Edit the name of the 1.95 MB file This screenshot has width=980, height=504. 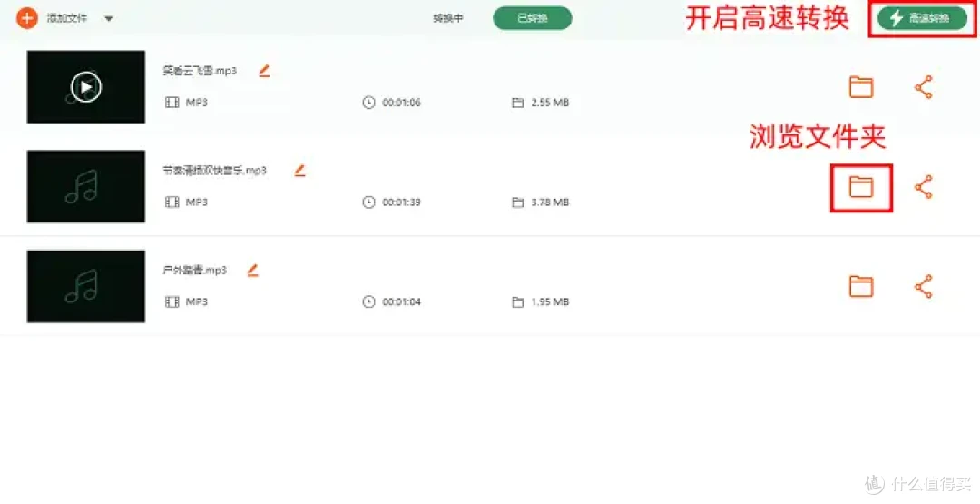(252, 270)
